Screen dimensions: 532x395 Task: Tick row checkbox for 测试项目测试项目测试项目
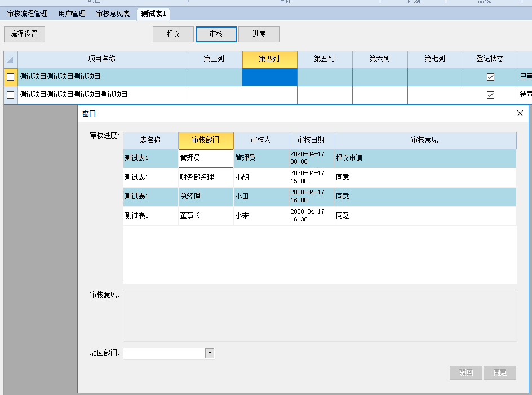(11, 77)
